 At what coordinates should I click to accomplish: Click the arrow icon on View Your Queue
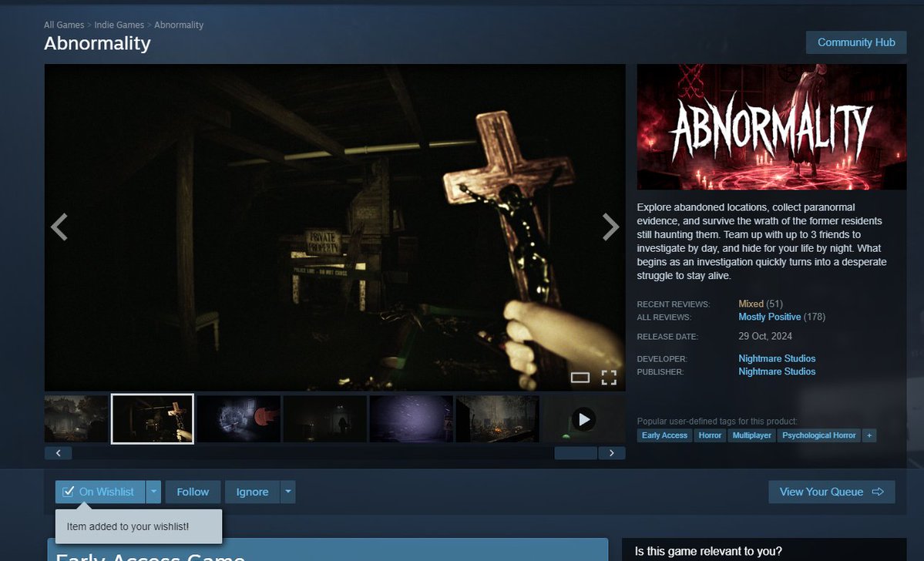tap(878, 492)
